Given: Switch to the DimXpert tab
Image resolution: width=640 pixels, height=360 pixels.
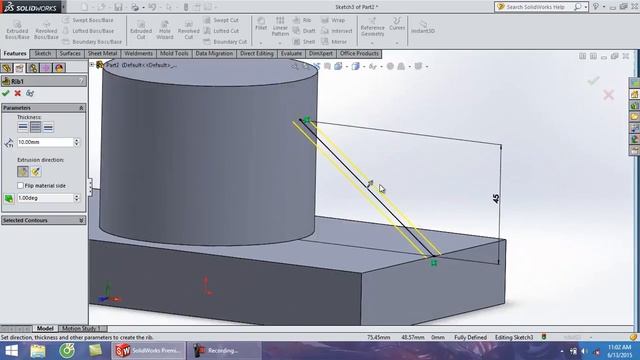Looking at the screenshot, I should 320,54.
